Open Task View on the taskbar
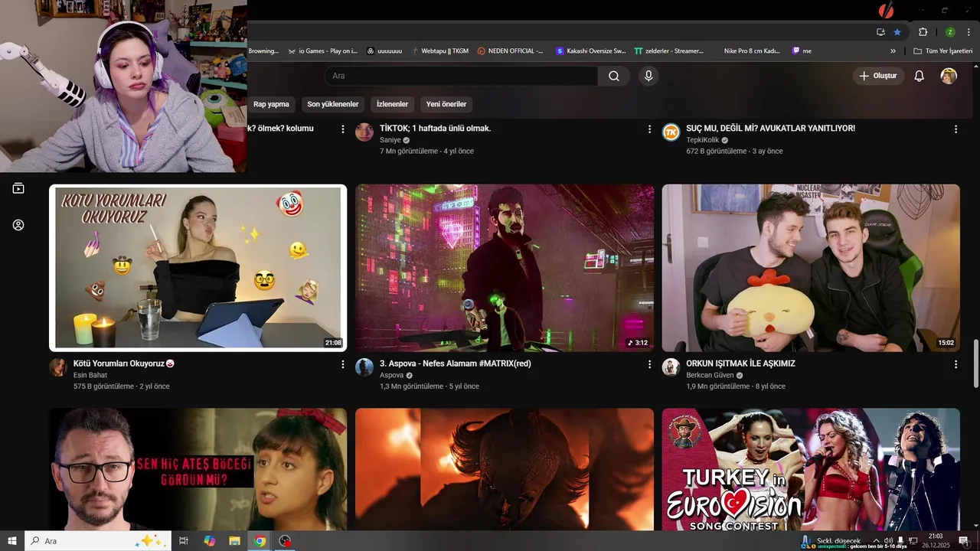 click(x=184, y=541)
